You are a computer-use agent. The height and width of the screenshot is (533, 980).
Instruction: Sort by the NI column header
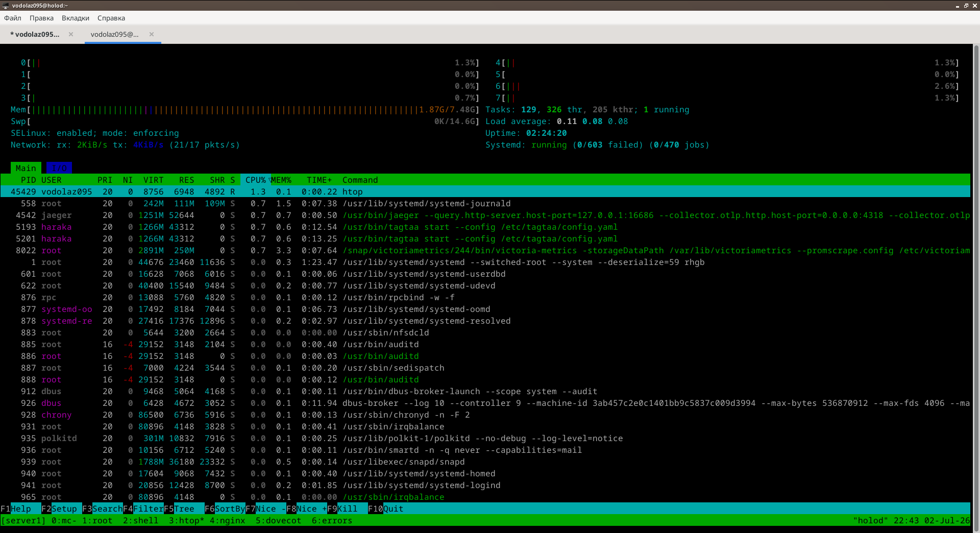click(128, 180)
